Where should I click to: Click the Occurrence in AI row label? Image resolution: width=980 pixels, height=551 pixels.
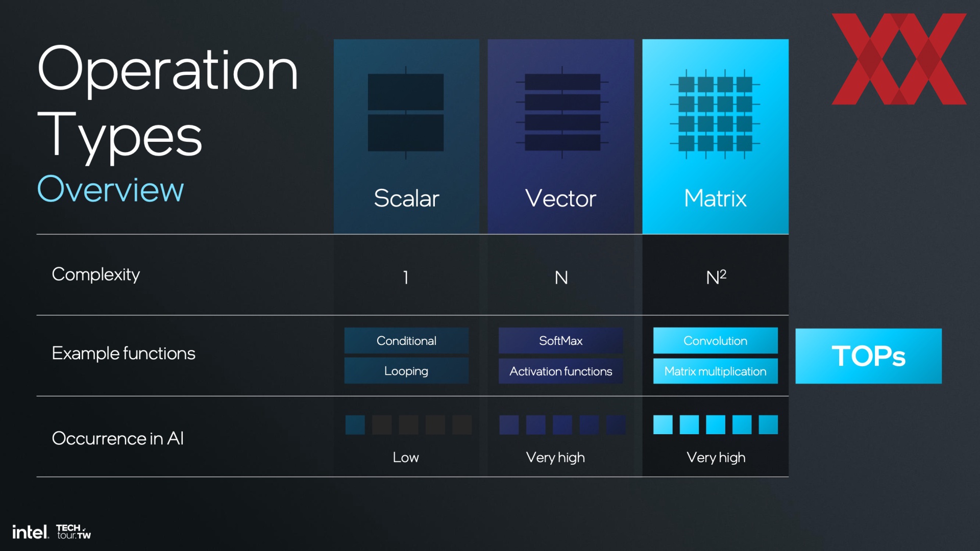118,438
